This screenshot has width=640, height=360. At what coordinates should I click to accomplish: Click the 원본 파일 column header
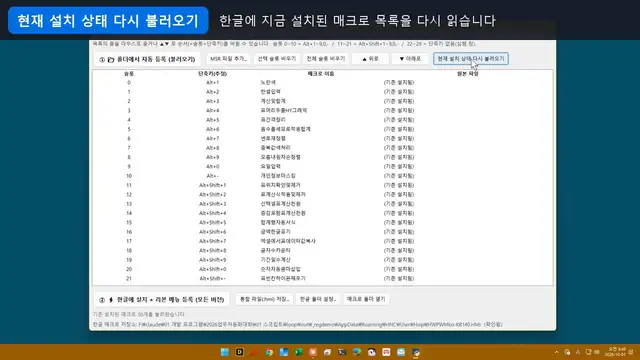pyautogui.click(x=467, y=74)
